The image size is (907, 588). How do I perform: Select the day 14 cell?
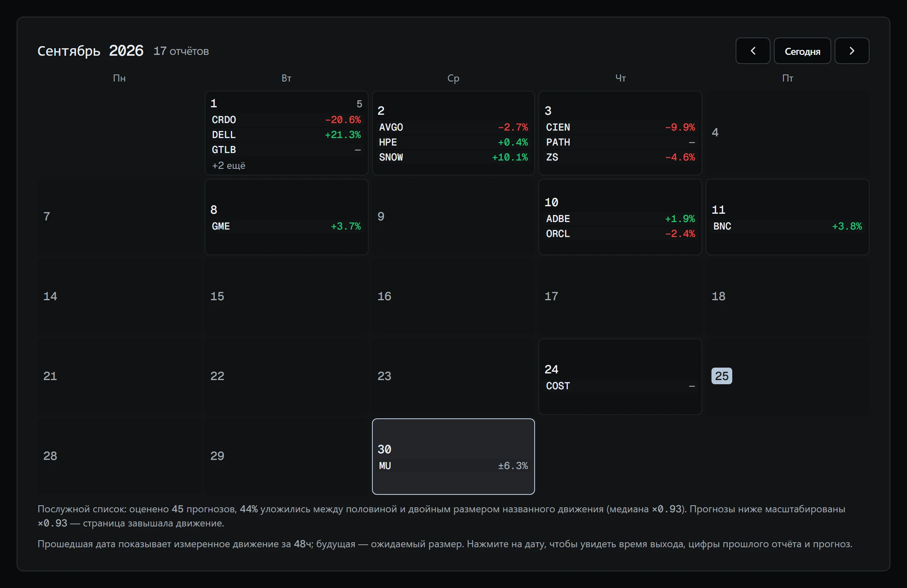pyautogui.click(x=119, y=297)
